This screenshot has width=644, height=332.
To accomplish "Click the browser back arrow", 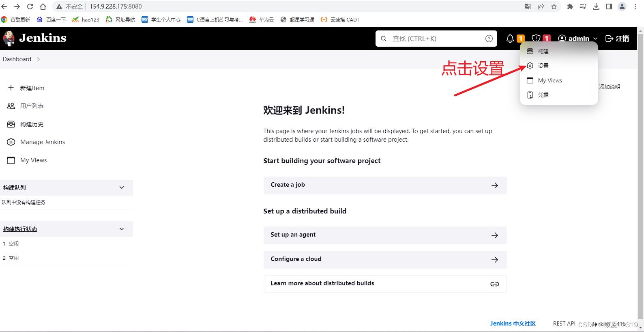I will (x=4, y=6).
